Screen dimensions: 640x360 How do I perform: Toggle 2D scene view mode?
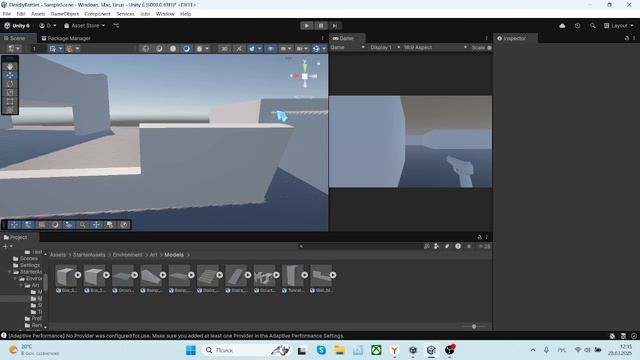pos(224,49)
